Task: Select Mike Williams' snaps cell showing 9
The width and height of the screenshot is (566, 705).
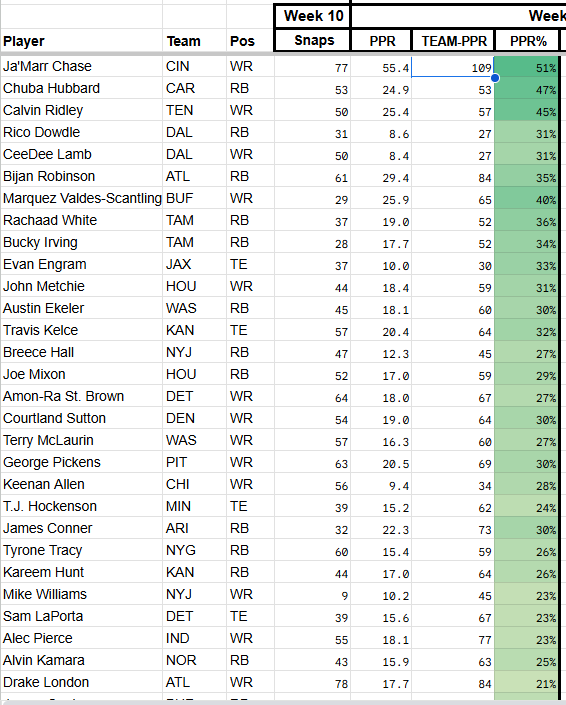Action: point(312,594)
